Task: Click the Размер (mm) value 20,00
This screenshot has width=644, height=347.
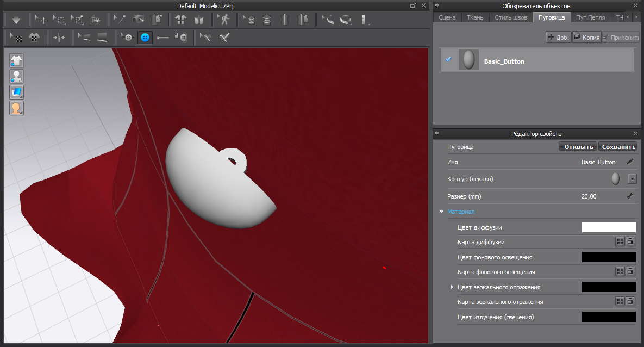Action: coord(589,196)
